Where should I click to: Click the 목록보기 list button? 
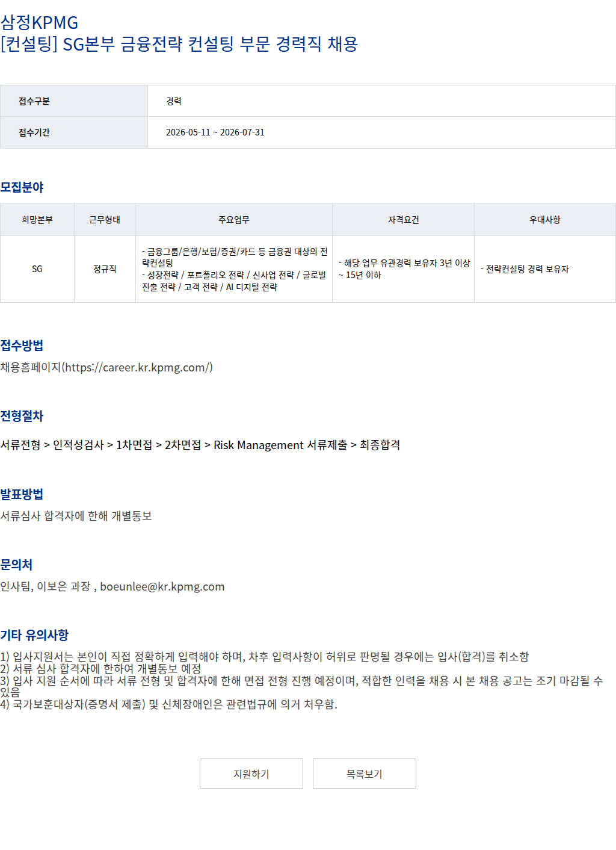click(x=365, y=774)
